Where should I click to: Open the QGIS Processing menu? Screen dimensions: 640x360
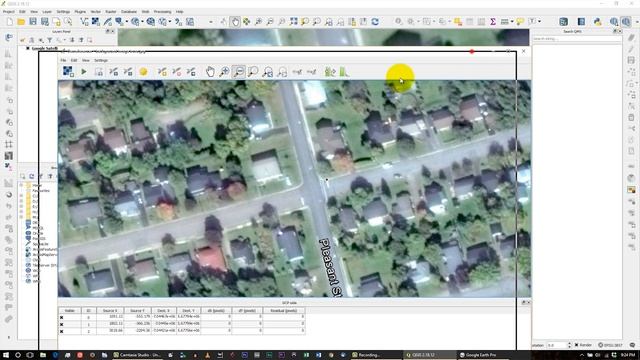(x=162, y=12)
